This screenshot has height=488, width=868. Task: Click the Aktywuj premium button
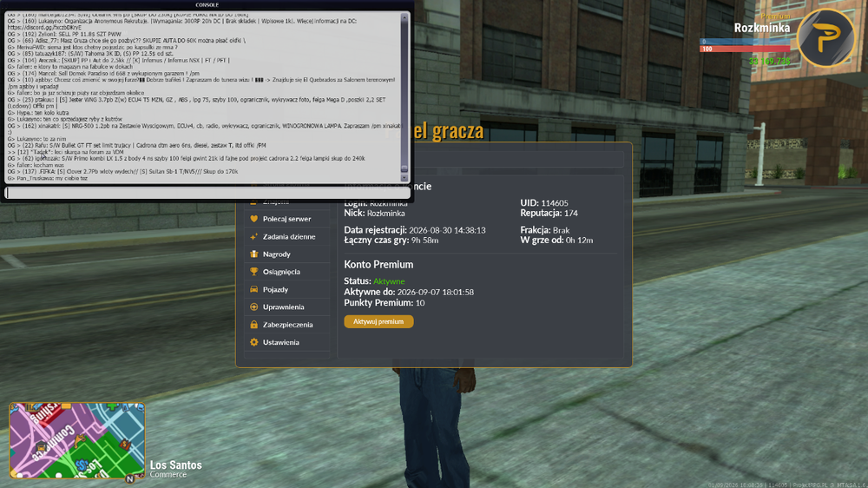pos(378,321)
